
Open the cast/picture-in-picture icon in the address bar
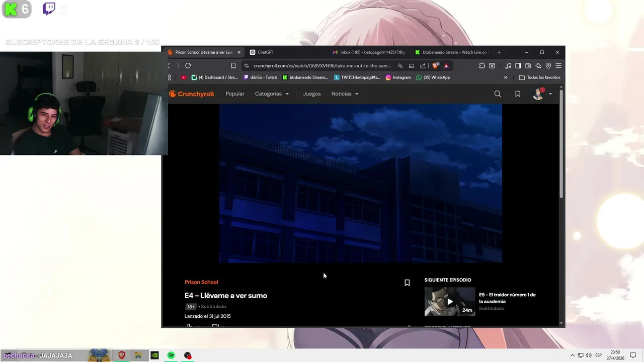412,65
